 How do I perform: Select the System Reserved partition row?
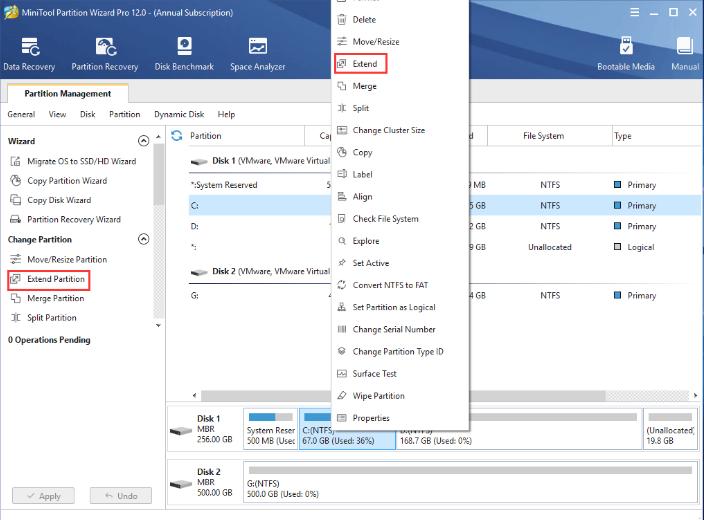click(x=260, y=185)
